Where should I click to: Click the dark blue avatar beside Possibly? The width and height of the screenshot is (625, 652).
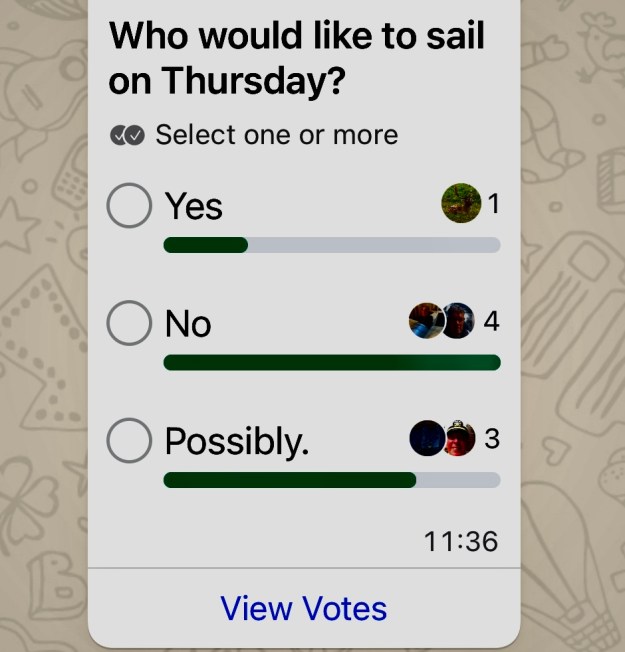[x=425, y=438]
